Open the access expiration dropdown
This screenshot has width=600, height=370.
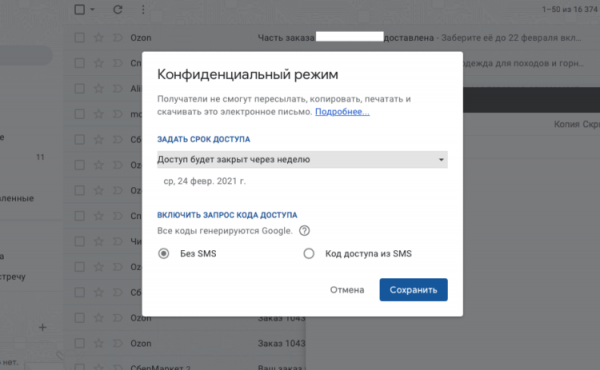[x=302, y=160]
